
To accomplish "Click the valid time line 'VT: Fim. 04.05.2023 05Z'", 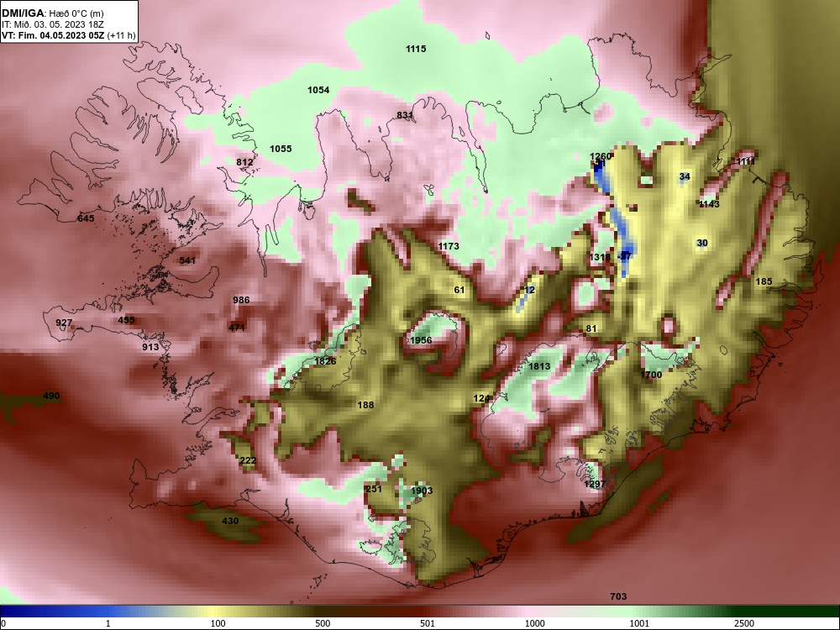I will pos(53,36).
